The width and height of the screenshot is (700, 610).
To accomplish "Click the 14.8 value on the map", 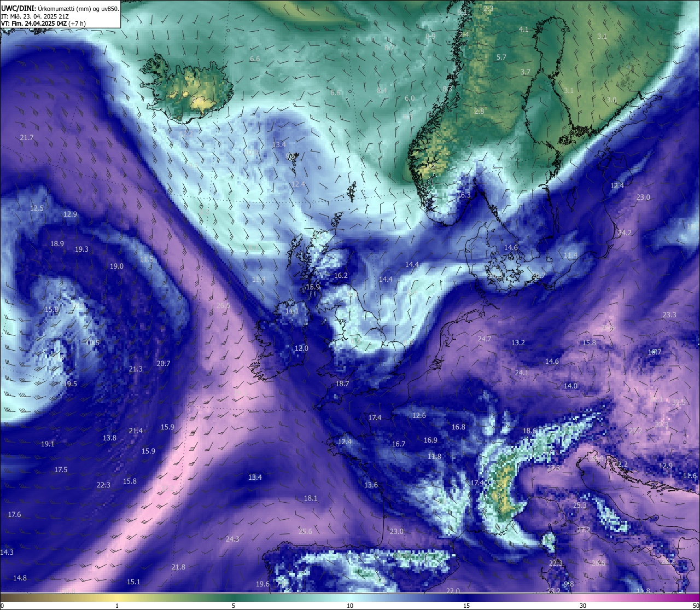I will [x=20, y=578].
